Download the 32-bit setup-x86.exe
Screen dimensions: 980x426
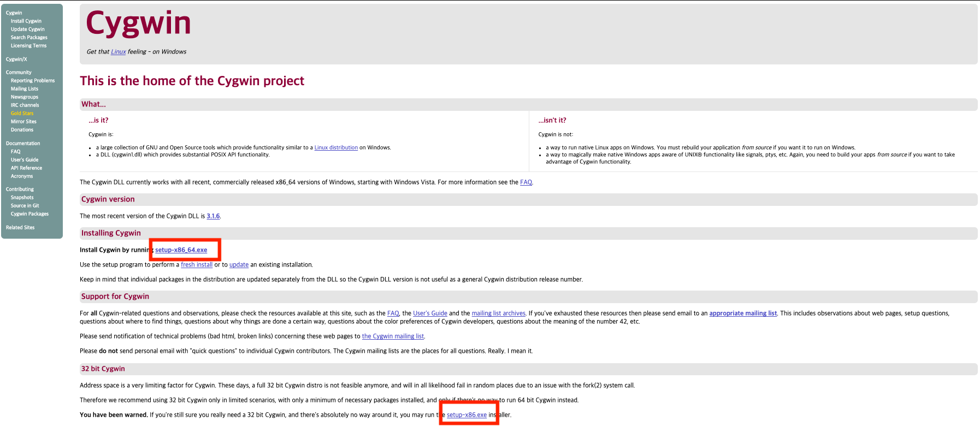click(467, 415)
